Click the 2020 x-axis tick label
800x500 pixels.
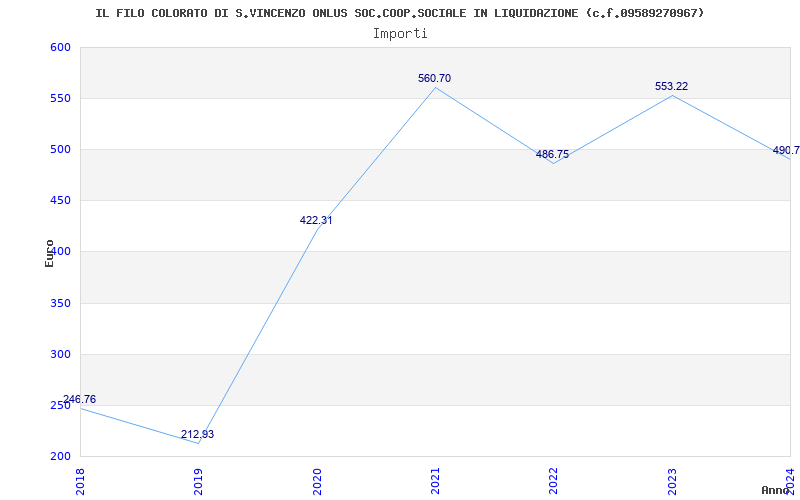tap(317, 481)
